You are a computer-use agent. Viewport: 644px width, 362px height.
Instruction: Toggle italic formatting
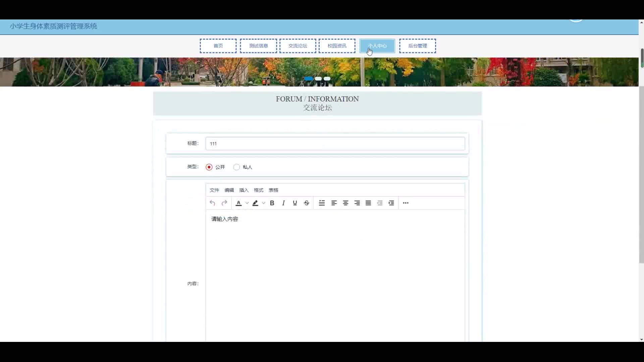point(283,203)
